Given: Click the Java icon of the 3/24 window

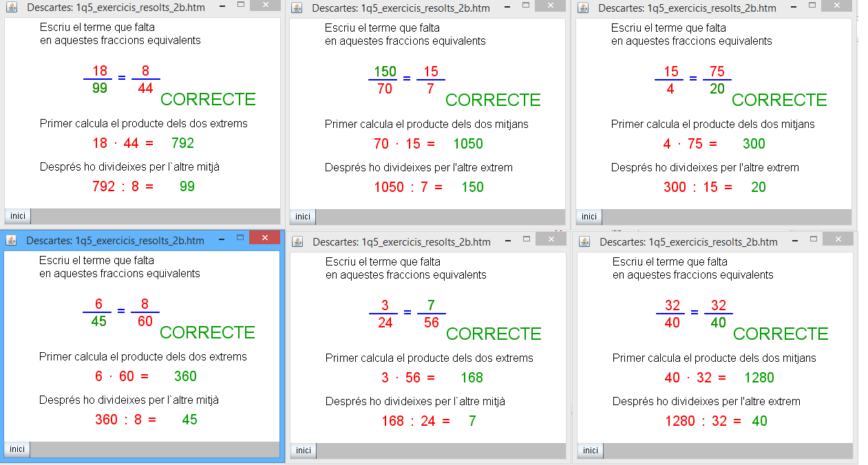Looking at the screenshot, I should tap(297, 241).
